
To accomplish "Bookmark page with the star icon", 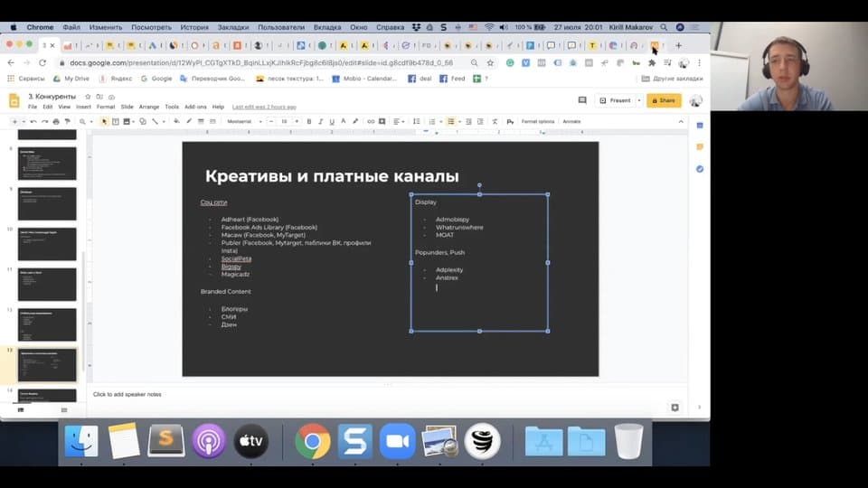I will (x=490, y=63).
